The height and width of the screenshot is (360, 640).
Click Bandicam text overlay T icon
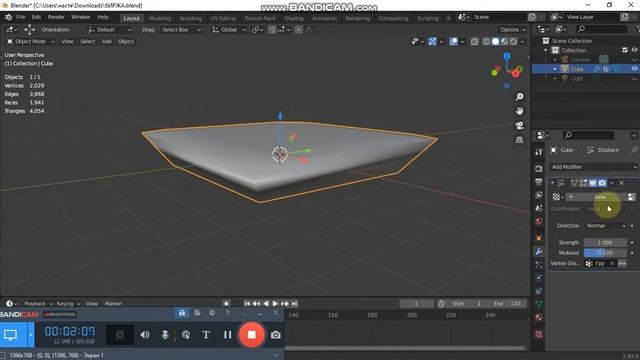(206, 335)
